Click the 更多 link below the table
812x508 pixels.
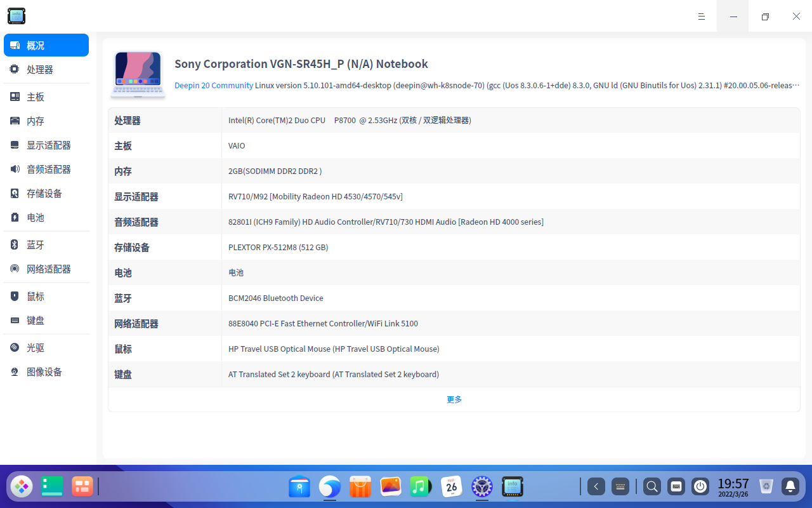[x=454, y=399]
